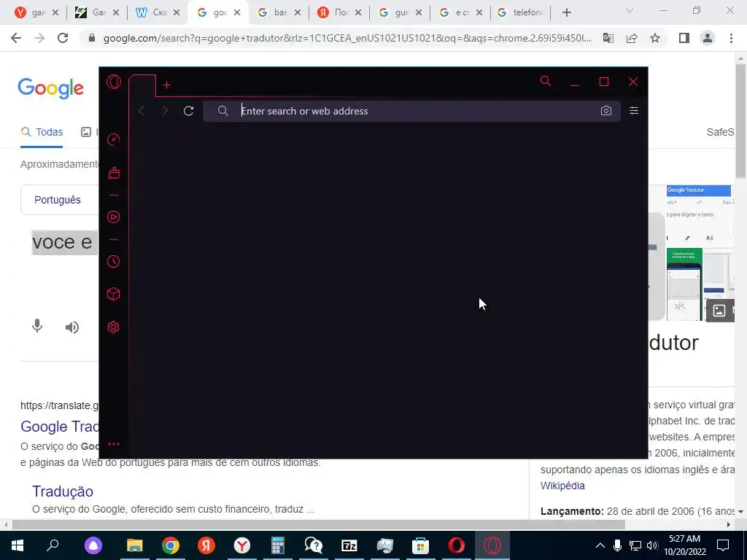This screenshot has width=747, height=560.
Task: Open the notifications center
Action: (x=723, y=545)
